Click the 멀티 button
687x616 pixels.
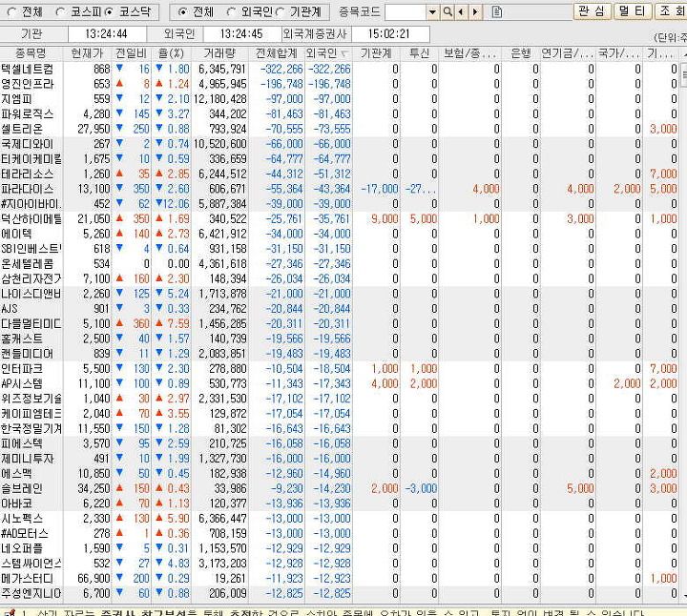[x=633, y=10]
